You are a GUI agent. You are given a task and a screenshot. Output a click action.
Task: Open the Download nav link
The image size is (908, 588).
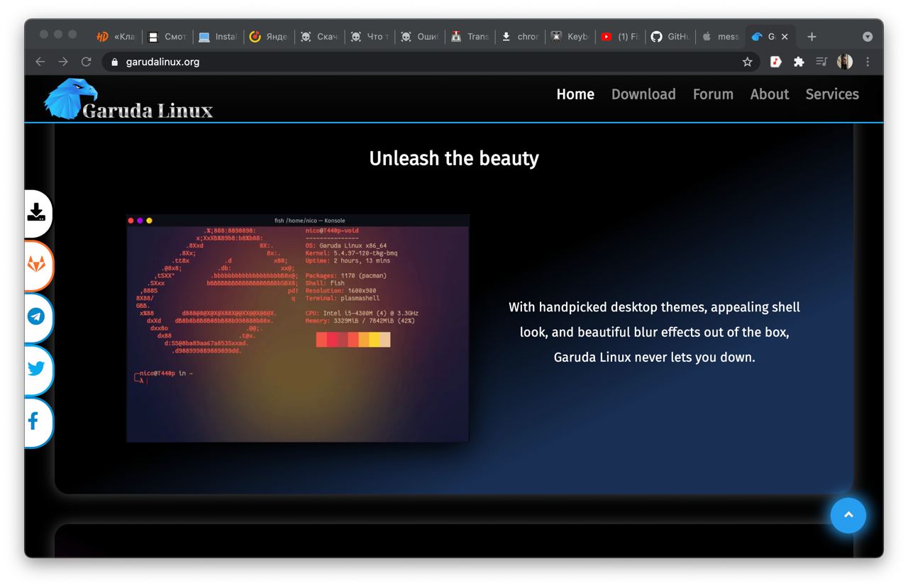point(643,94)
